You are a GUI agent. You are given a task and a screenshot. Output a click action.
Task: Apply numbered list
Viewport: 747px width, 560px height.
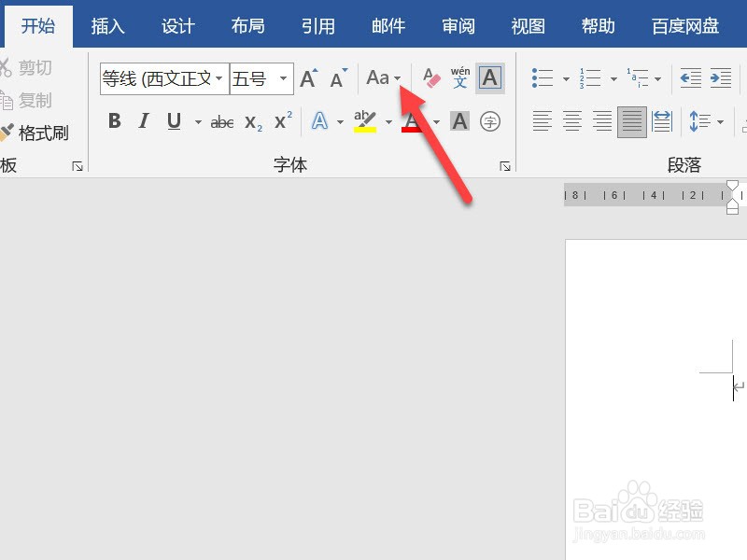click(x=590, y=78)
